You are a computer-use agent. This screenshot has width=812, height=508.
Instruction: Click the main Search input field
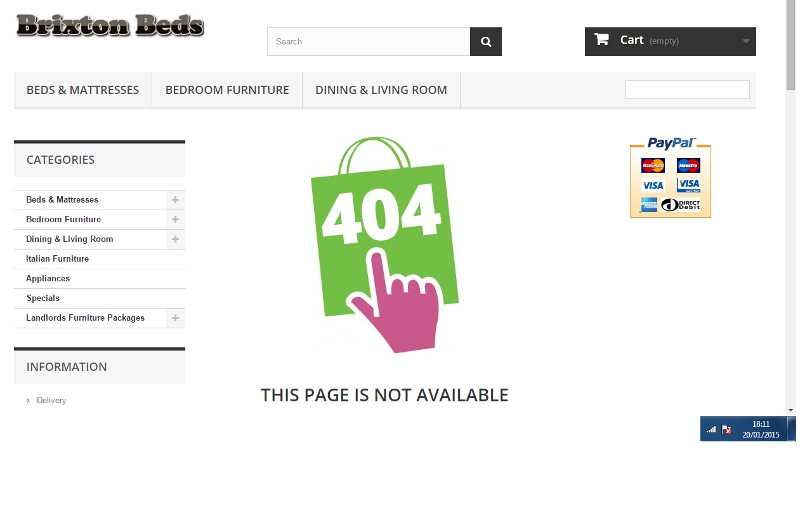click(369, 41)
